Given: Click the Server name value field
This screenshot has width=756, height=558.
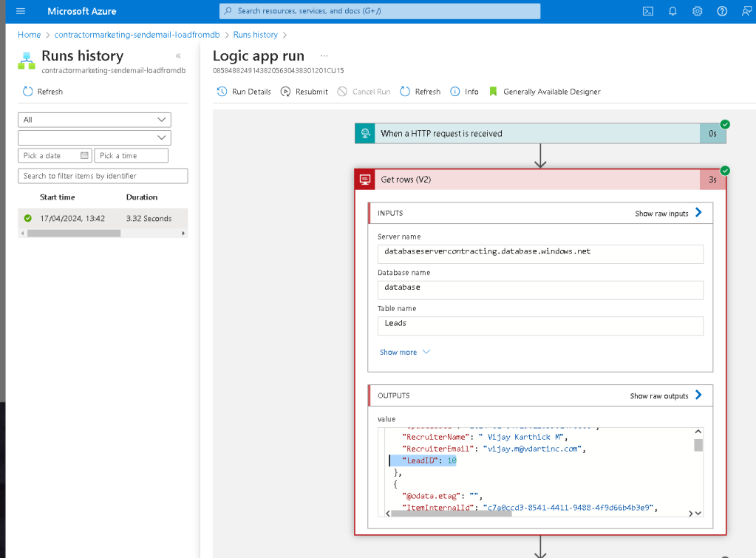Looking at the screenshot, I should (540, 254).
